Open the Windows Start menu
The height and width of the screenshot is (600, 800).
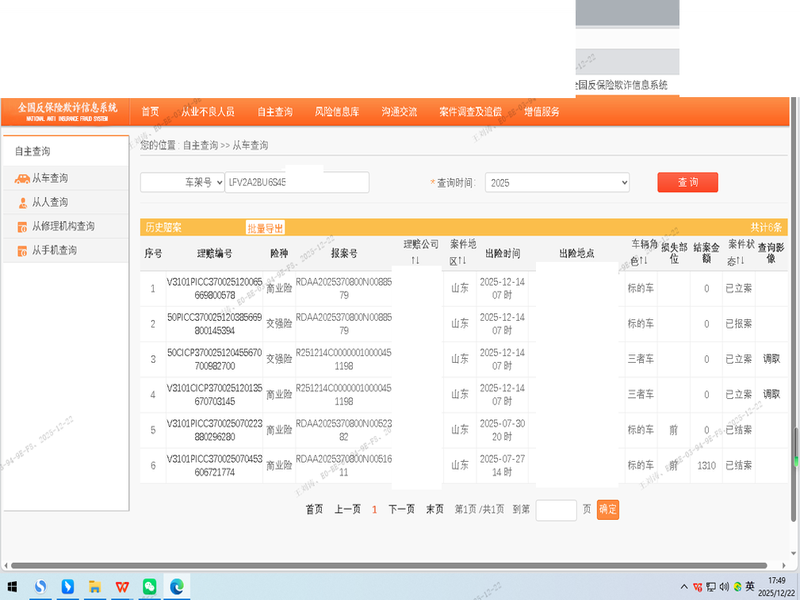point(14,585)
